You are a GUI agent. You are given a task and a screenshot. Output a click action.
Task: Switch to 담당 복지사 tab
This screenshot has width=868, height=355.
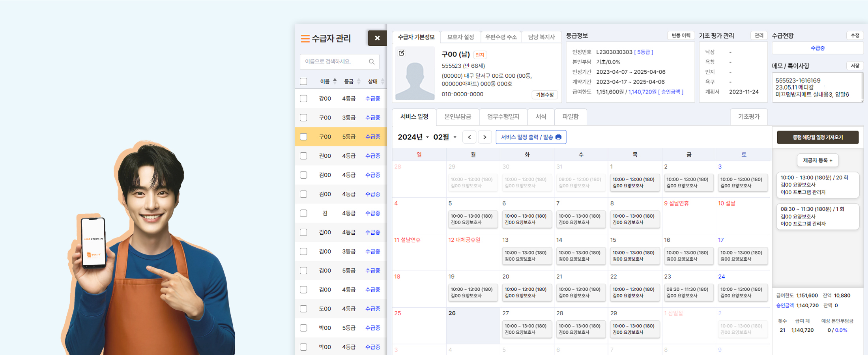click(541, 37)
